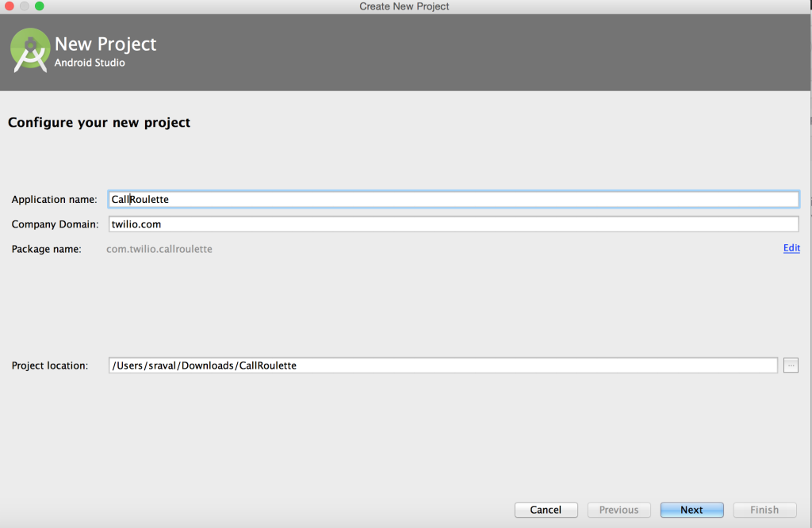This screenshot has width=812, height=528.
Task: Click the 'Configure your new project' heading
Action: pyautogui.click(x=99, y=123)
